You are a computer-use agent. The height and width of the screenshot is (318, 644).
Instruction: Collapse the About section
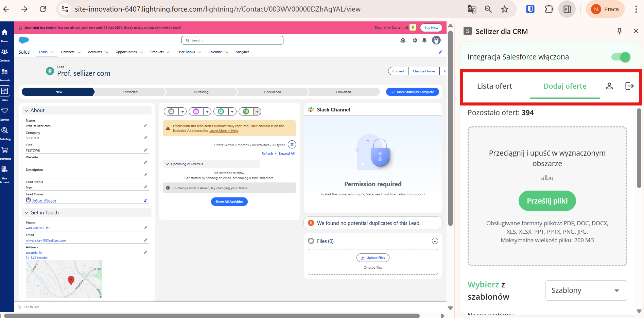pyautogui.click(x=27, y=110)
